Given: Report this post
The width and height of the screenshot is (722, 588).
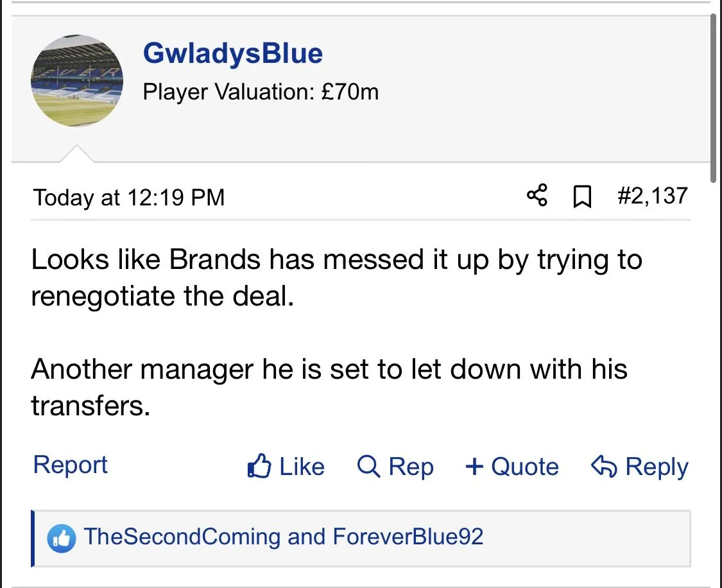Looking at the screenshot, I should tap(70, 465).
